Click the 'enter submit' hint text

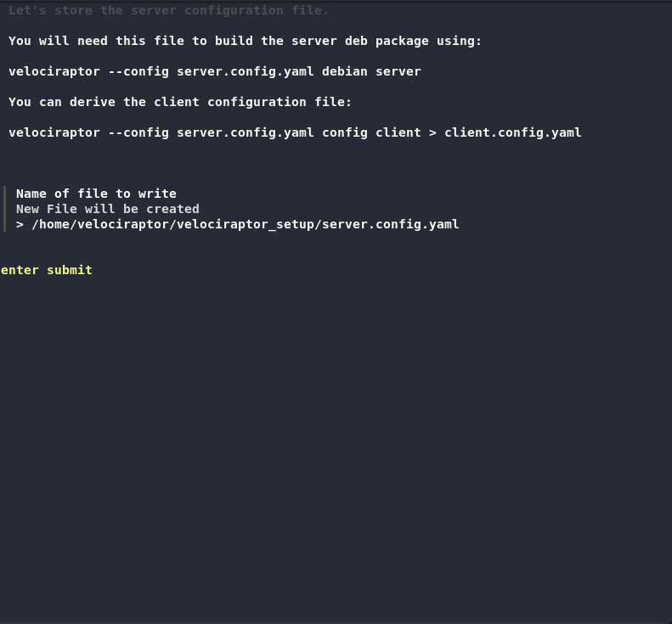pos(47,270)
